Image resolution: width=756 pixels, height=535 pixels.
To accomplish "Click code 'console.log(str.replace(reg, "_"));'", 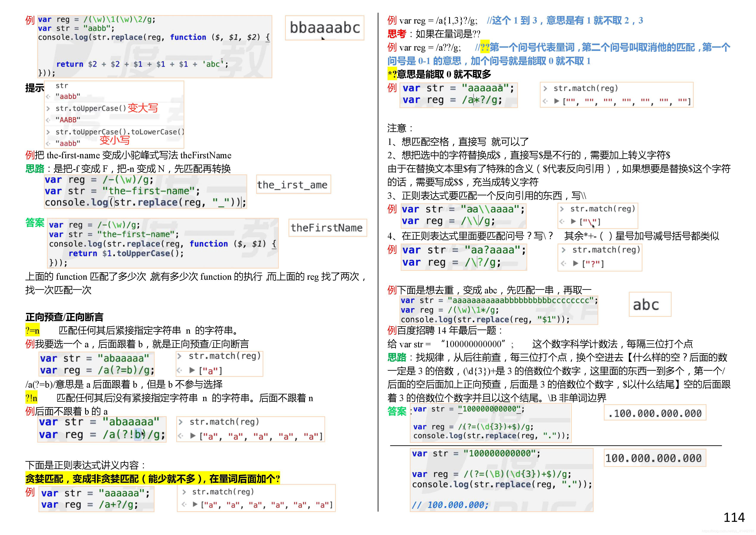I will [x=145, y=202].
